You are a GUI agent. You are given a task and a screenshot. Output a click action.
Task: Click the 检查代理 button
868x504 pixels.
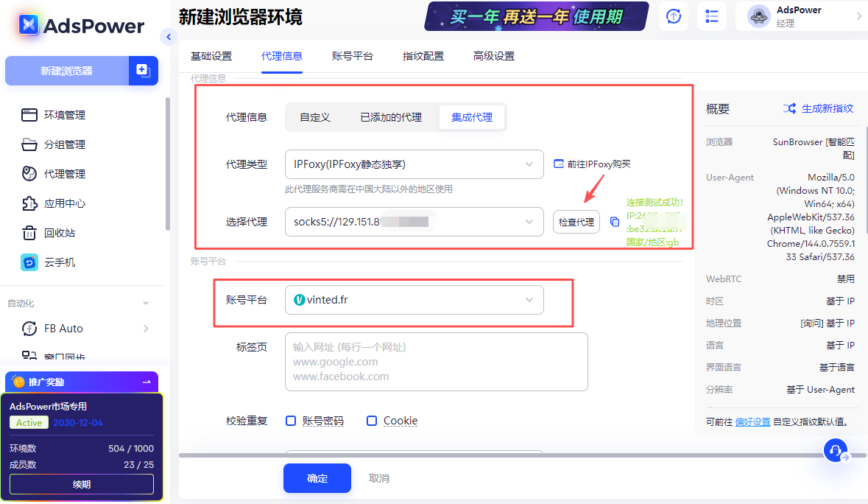point(576,222)
